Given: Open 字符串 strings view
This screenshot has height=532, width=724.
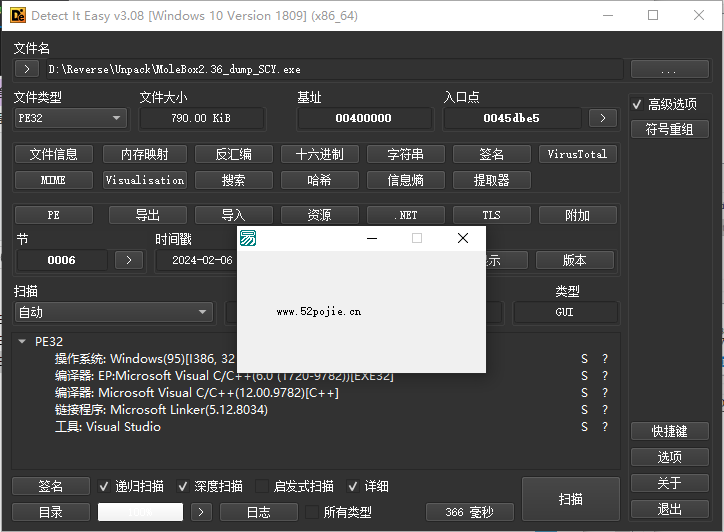Looking at the screenshot, I should click(405, 154).
